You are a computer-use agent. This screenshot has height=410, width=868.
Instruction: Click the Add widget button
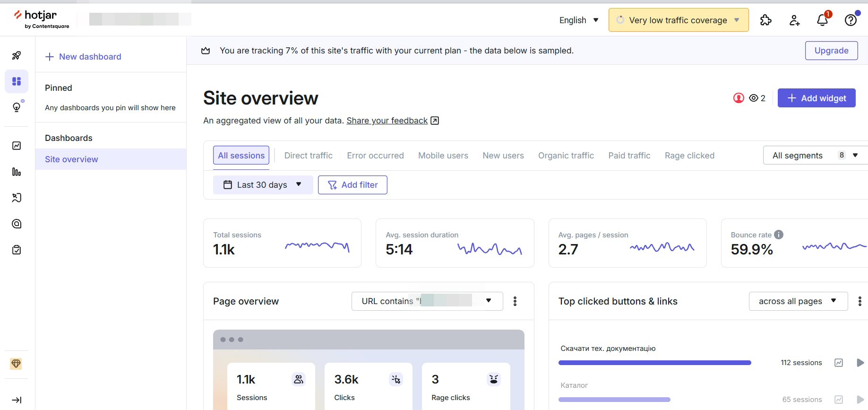tap(816, 98)
